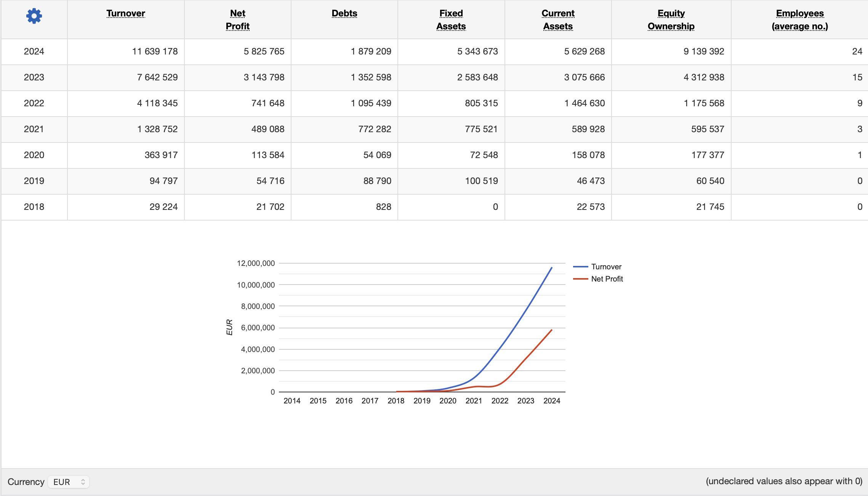Click 2024 label on chart x-axis
Viewport: 868px width, 496px height.
(x=551, y=401)
